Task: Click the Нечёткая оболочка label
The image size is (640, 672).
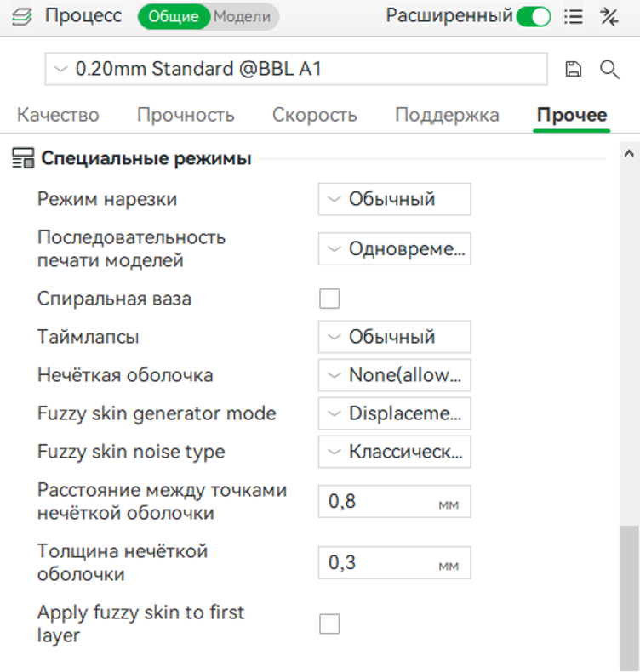Action: point(125,375)
